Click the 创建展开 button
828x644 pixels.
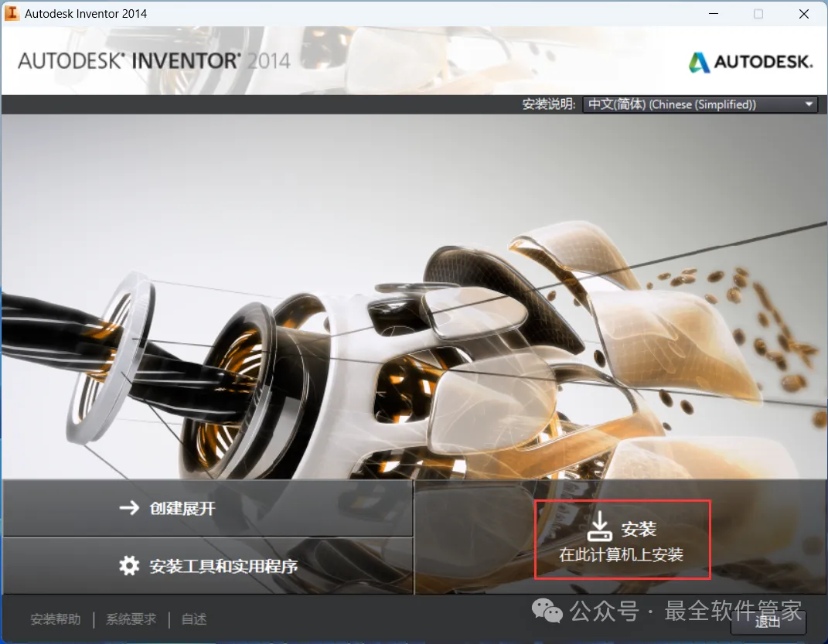pos(207,508)
